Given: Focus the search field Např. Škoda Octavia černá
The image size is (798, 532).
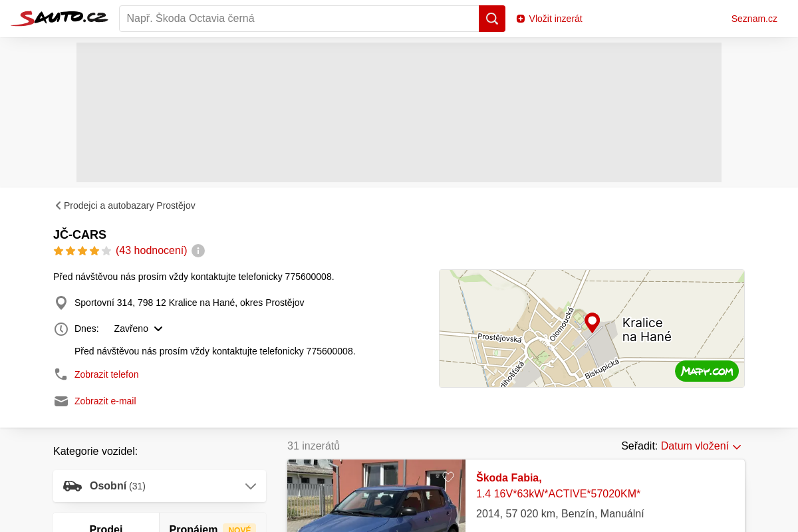Looking at the screenshot, I should pyautogui.click(x=299, y=19).
